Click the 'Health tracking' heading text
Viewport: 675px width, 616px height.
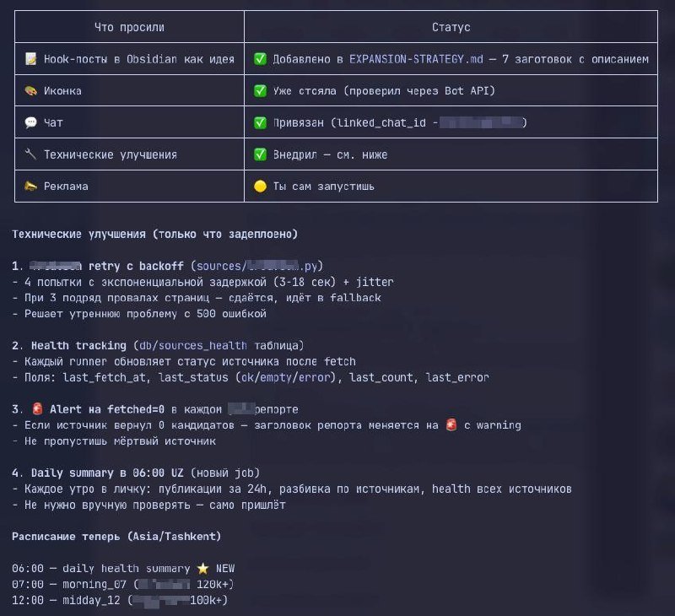tap(78, 346)
